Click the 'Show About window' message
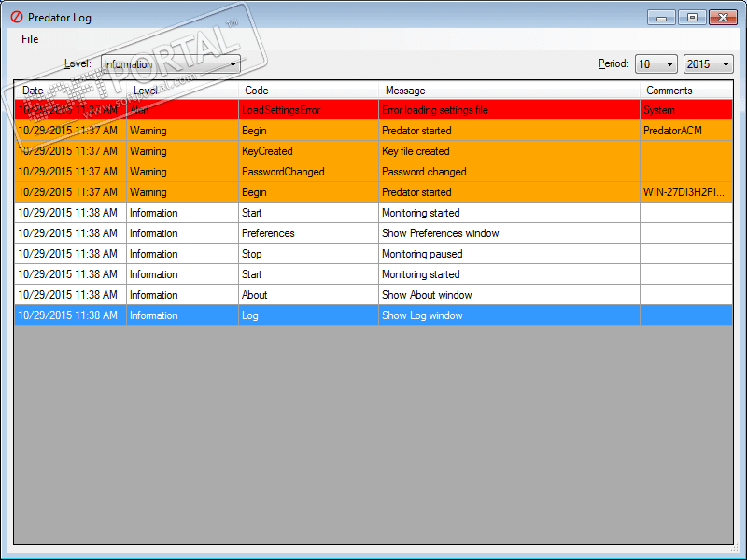 509,295
